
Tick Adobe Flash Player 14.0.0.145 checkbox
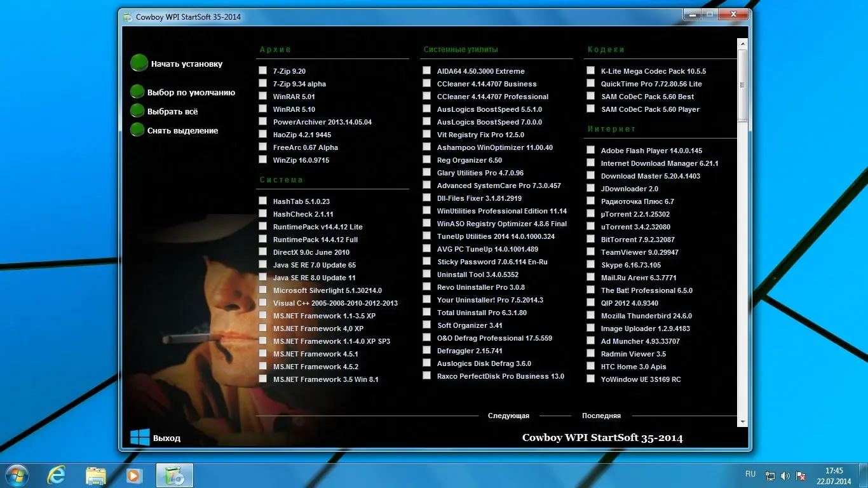pyautogui.click(x=591, y=150)
